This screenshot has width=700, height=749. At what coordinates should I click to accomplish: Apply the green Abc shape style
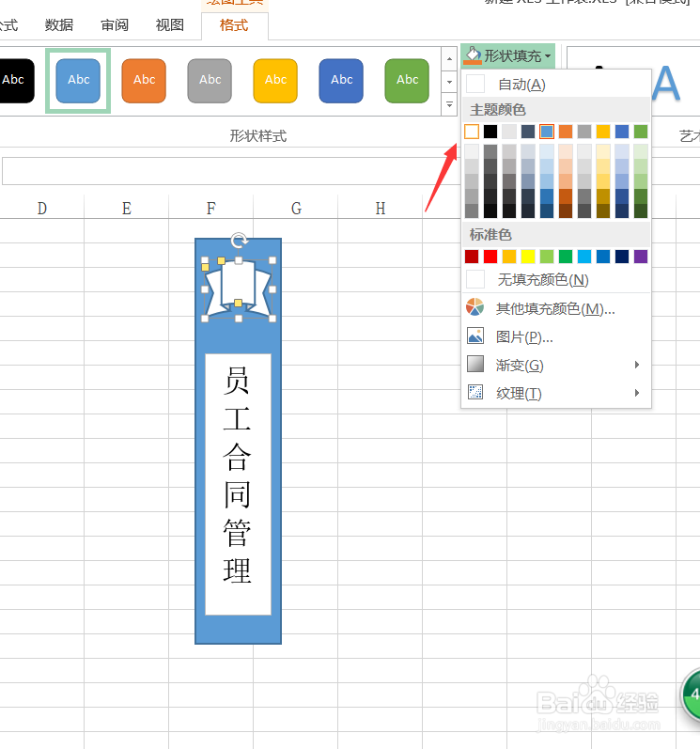coord(407,80)
